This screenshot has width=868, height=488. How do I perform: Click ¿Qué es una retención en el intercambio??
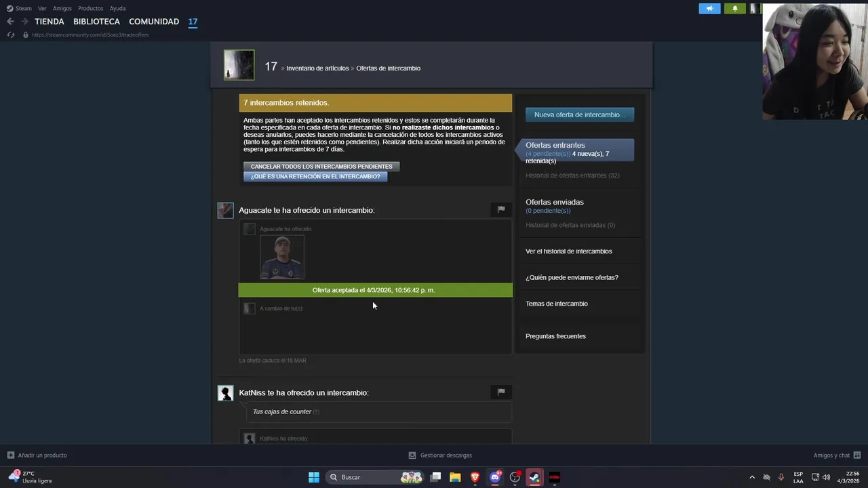click(x=315, y=176)
